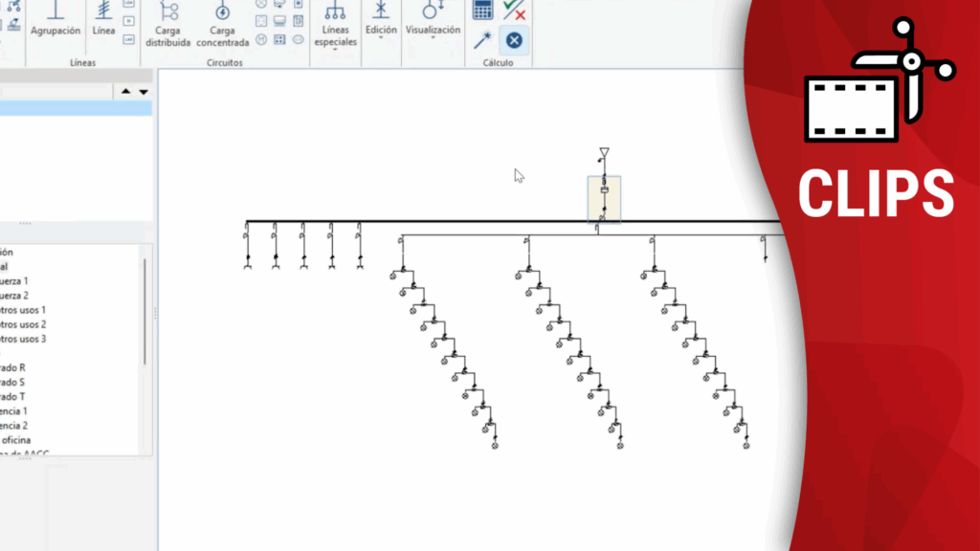Click the blue circled X icon
The width and height of the screenshot is (980, 551).
tap(514, 39)
